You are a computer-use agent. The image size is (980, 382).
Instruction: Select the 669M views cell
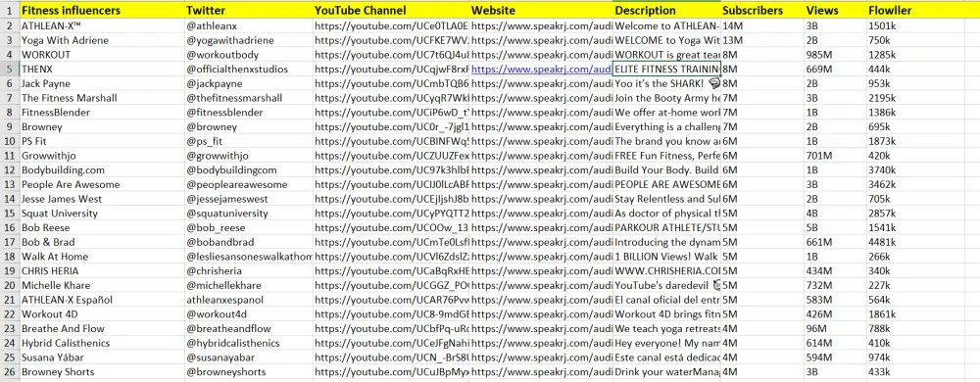(x=836, y=70)
